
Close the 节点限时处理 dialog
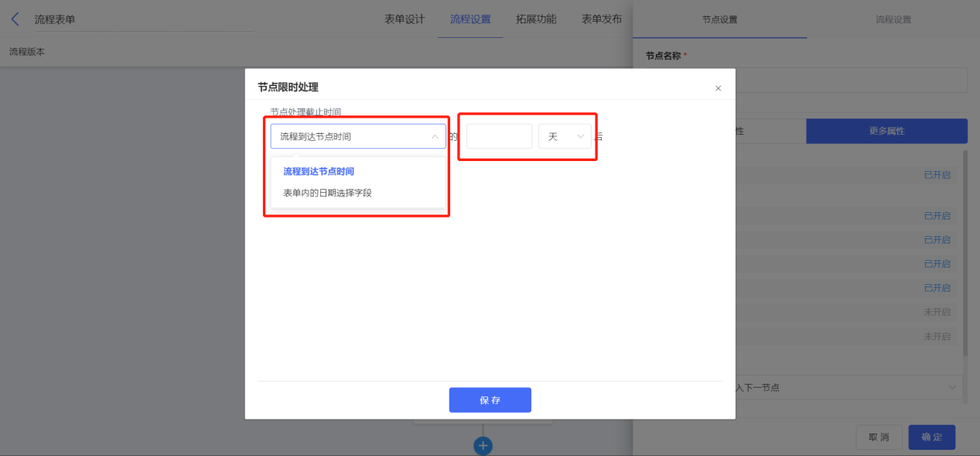[718, 88]
